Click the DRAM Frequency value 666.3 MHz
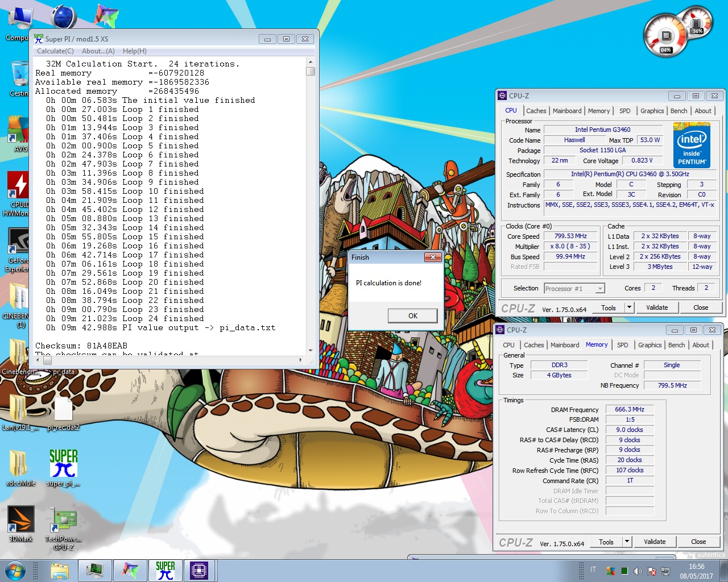 630,409
